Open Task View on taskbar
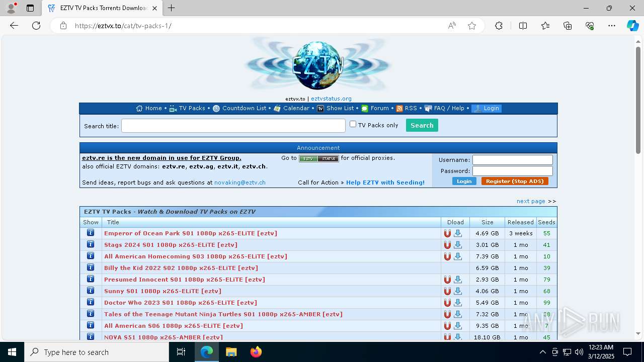The image size is (644, 362). click(x=181, y=352)
